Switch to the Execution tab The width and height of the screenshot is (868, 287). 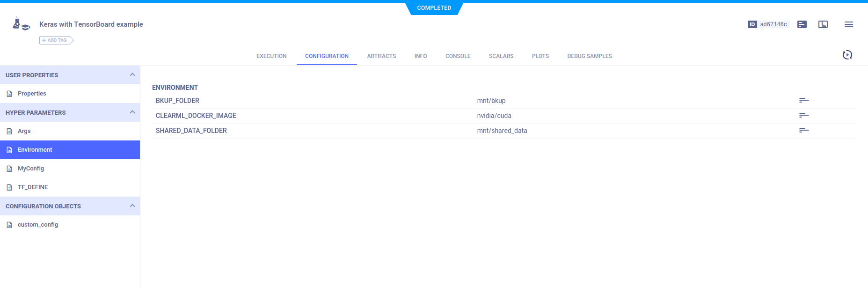click(271, 56)
